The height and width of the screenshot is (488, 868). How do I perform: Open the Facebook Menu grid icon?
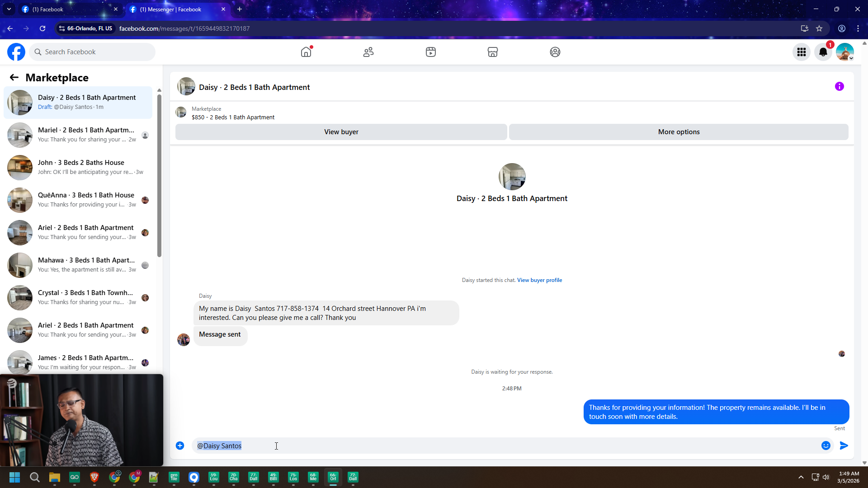(x=802, y=52)
